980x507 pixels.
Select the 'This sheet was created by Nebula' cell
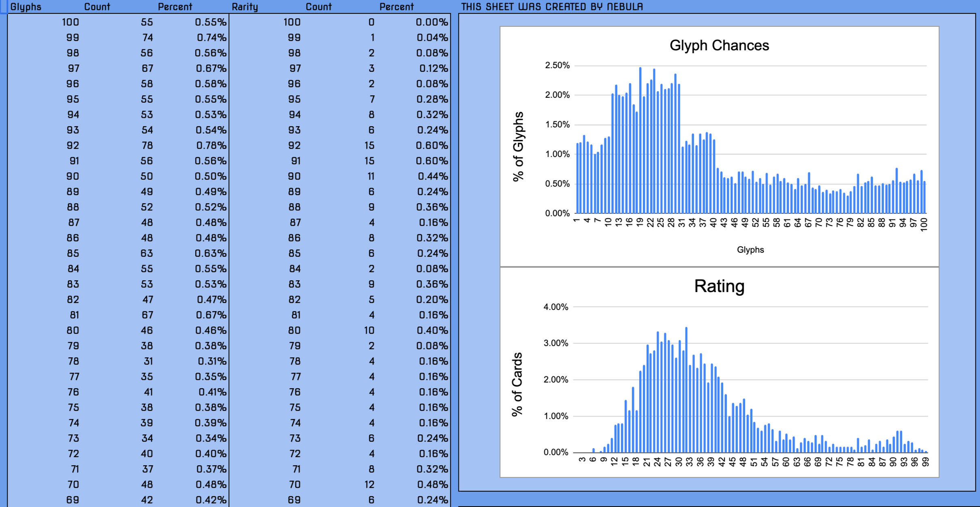[x=552, y=6]
